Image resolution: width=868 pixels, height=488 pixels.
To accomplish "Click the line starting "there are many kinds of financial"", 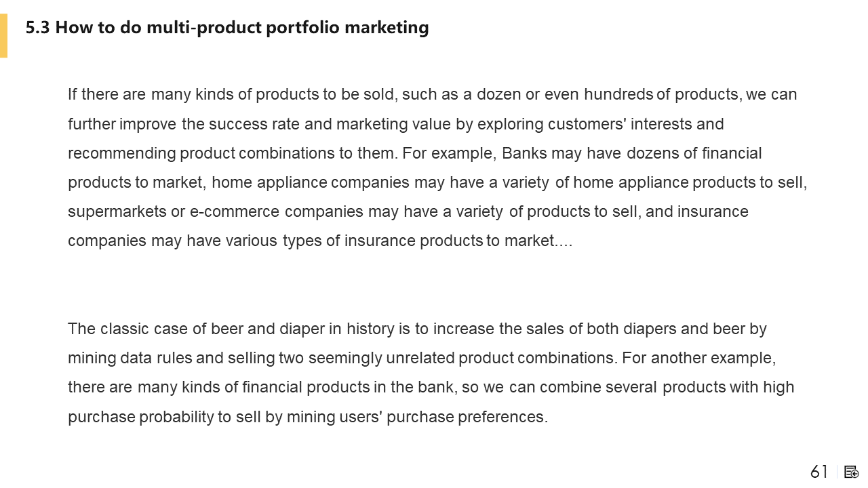I will (x=431, y=387).
